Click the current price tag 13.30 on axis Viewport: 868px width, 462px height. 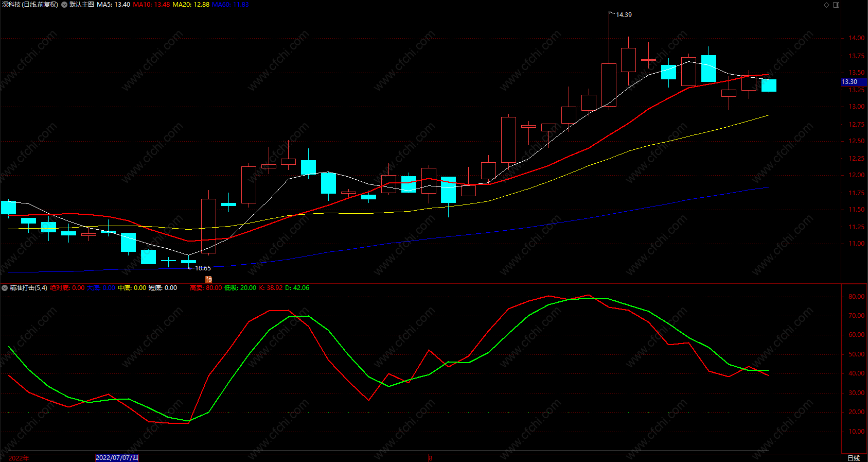click(x=854, y=82)
